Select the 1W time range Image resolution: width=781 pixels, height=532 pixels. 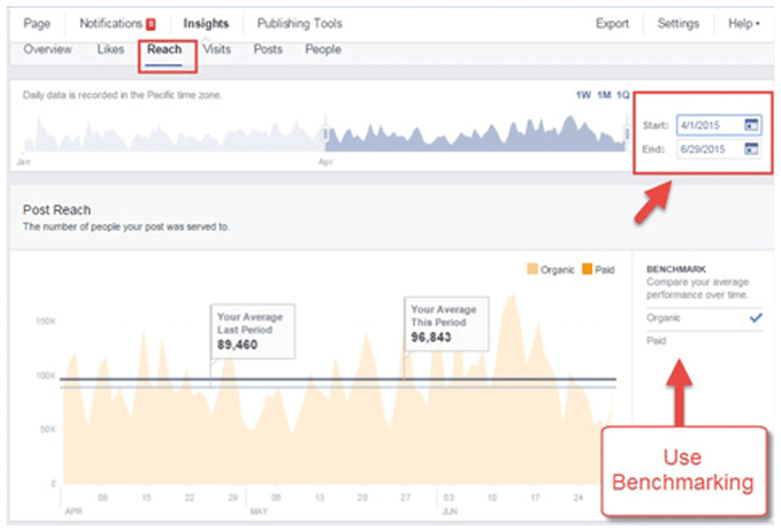(x=583, y=95)
